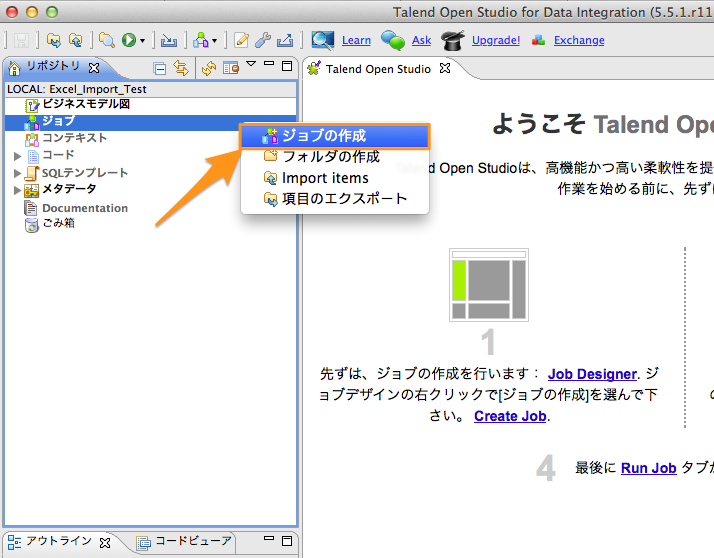Click the export items folder icon in the main toolbar

(54, 40)
